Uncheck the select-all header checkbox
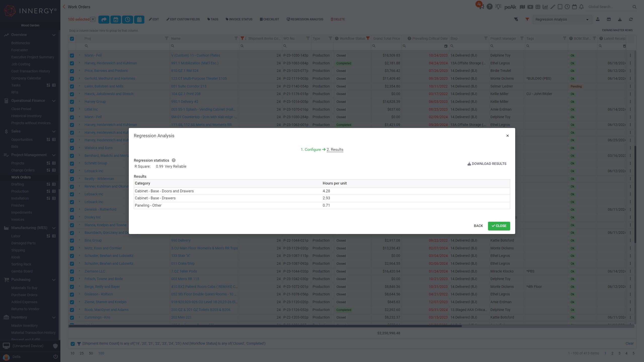This screenshot has width=644, height=362. tap(72, 38)
